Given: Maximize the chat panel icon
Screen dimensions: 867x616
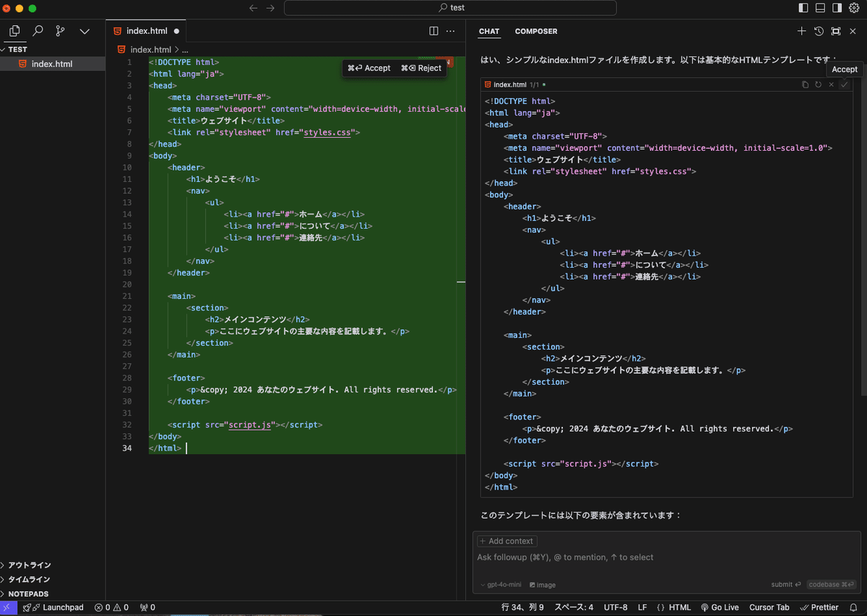Looking at the screenshot, I should 836,31.
